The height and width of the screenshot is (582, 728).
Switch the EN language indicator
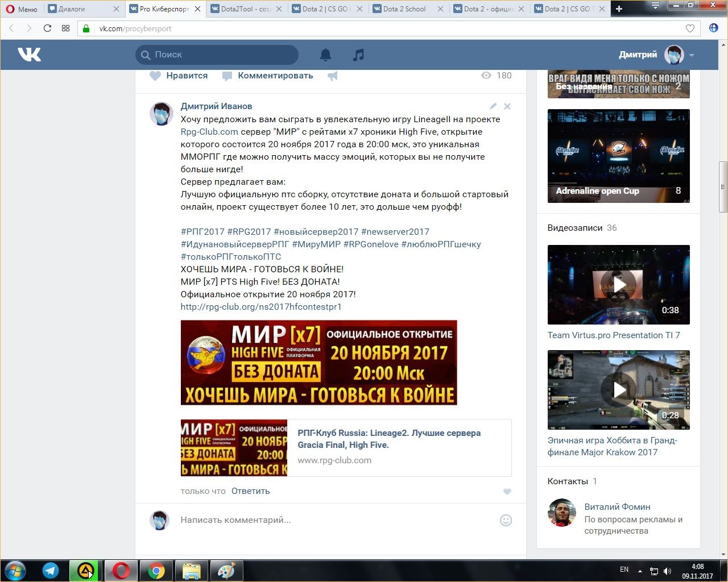pos(624,569)
